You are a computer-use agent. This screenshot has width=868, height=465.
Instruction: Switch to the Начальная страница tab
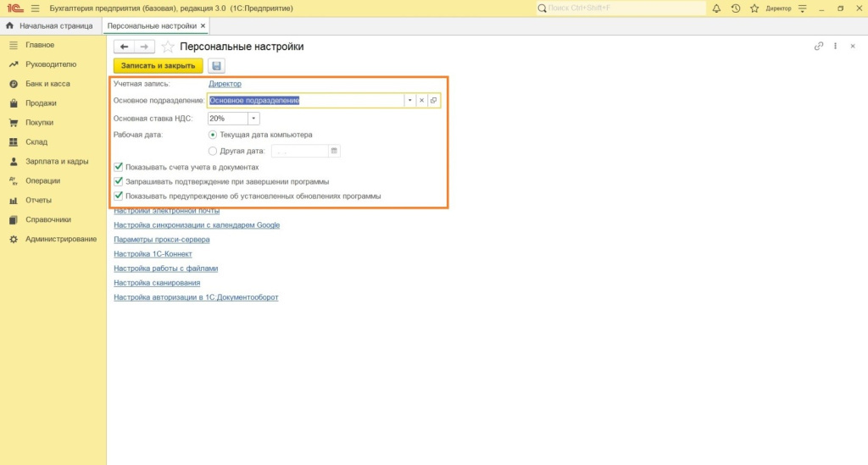point(50,26)
